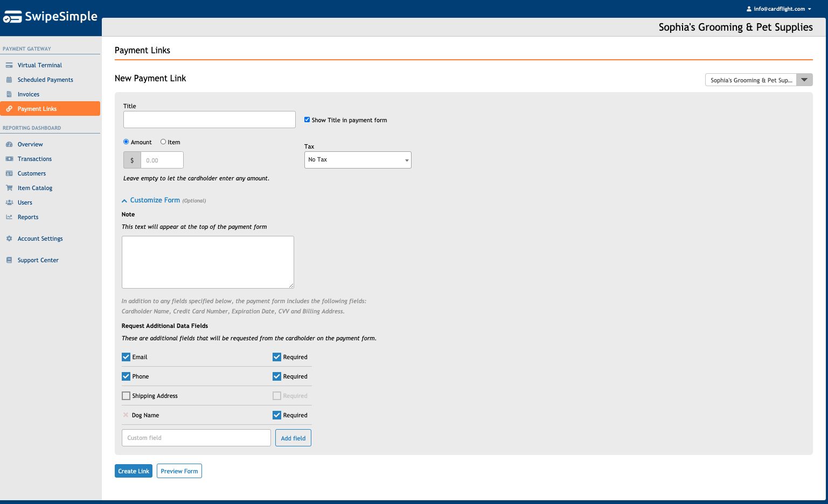Click the user profile icon in header
This screenshot has height=504, width=828.
tap(749, 9)
